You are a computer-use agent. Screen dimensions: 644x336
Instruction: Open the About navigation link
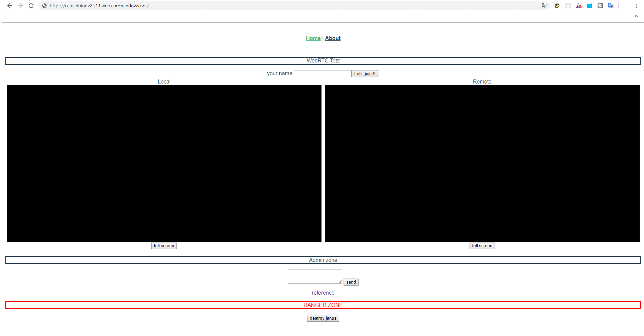click(x=333, y=38)
